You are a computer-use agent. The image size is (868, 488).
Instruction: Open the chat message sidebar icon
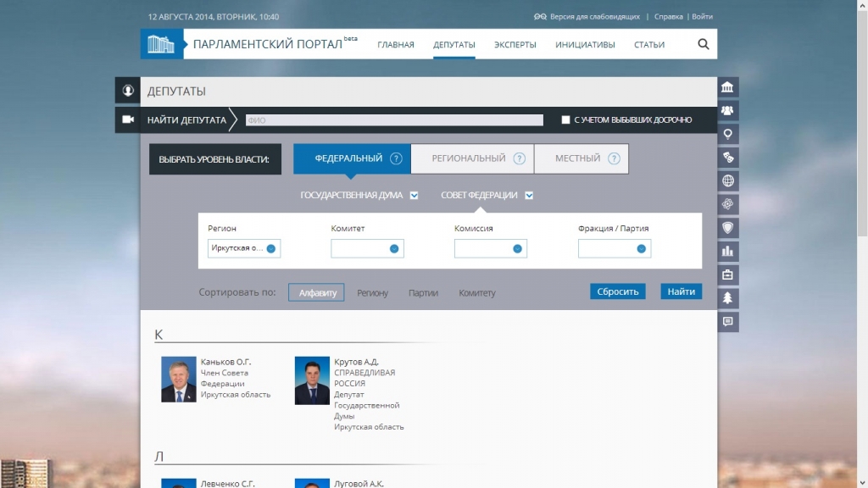(728, 321)
